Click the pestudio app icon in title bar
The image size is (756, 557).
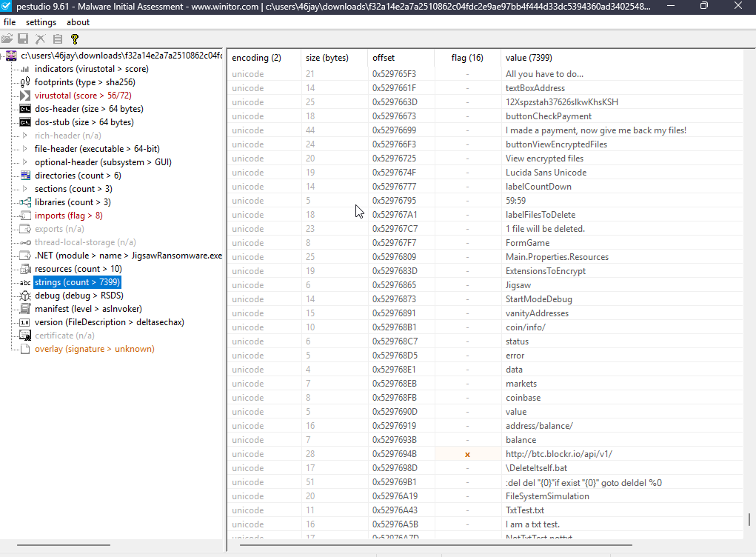[x=6, y=6]
